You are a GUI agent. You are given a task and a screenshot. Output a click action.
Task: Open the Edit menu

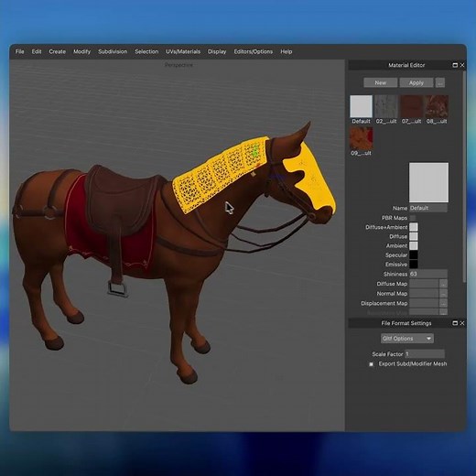pyautogui.click(x=37, y=51)
